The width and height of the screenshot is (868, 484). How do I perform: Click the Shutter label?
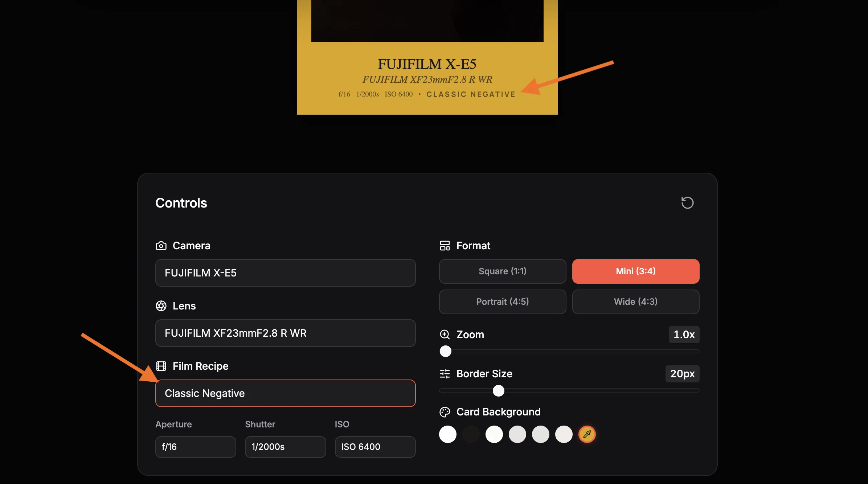pos(260,424)
